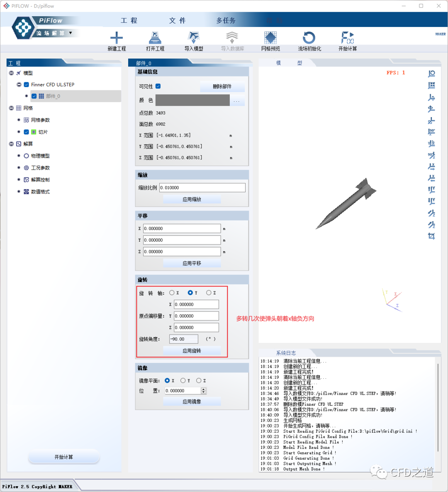Select mirror plane Z radio button
This screenshot has width=448, height=492.
[x=198, y=380]
